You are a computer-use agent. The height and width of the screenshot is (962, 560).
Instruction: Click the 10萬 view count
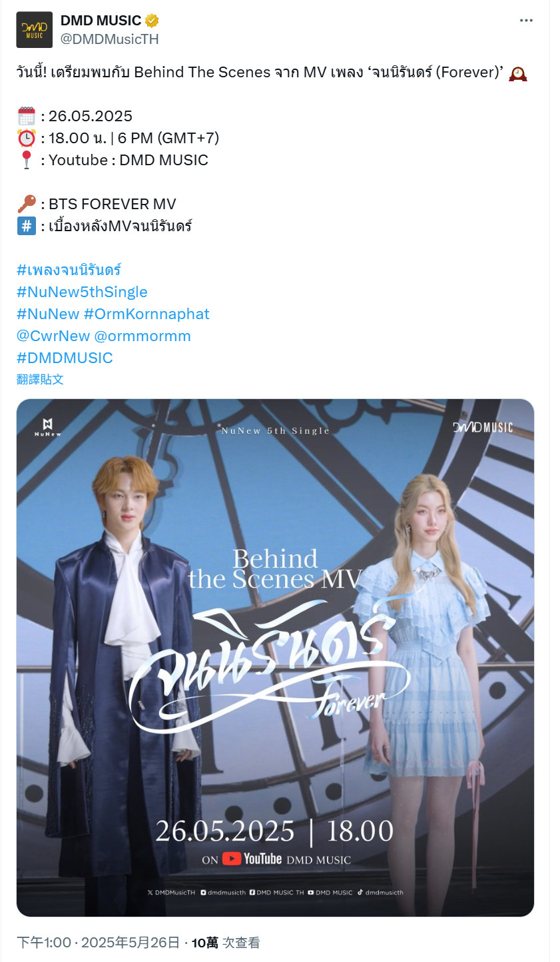click(204, 943)
